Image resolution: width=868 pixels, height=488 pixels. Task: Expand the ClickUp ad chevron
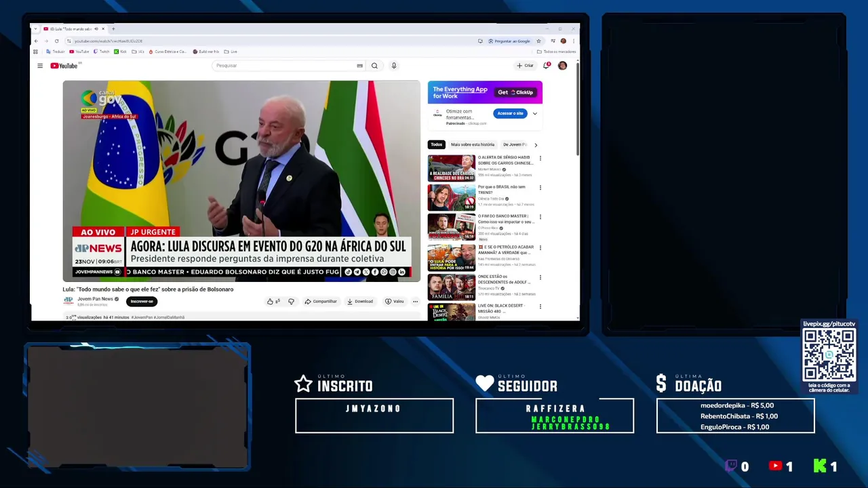click(x=534, y=113)
